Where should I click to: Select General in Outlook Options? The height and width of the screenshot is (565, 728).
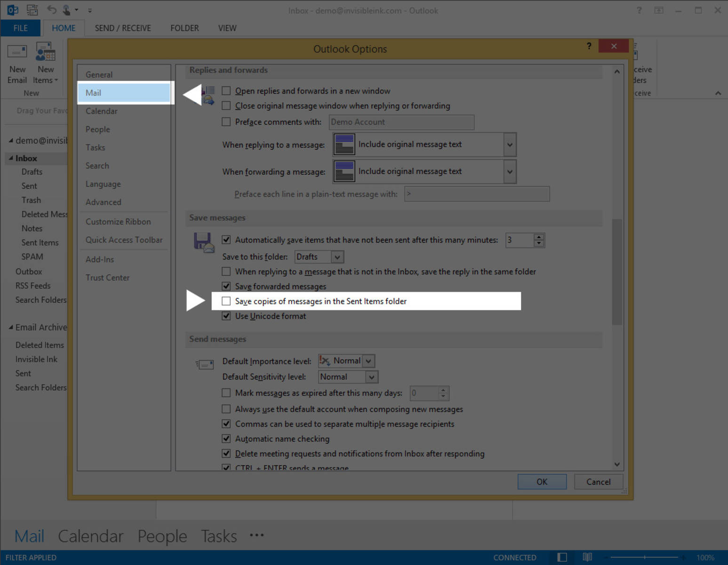[x=124, y=74]
